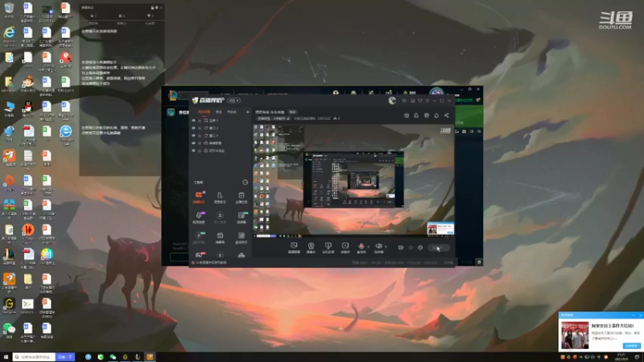
Task: Expand the speaker options arrow
Action: [386, 247]
